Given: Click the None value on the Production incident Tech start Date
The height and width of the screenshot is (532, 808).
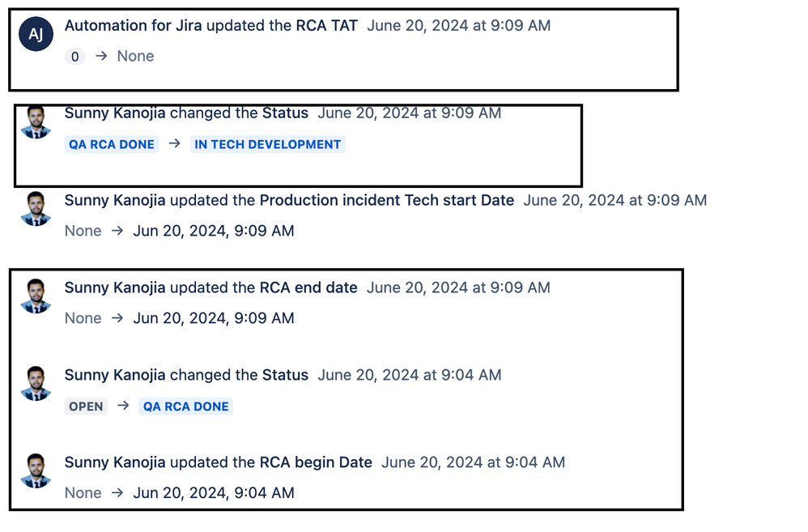Looking at the screenshot, I should point(83,231).
